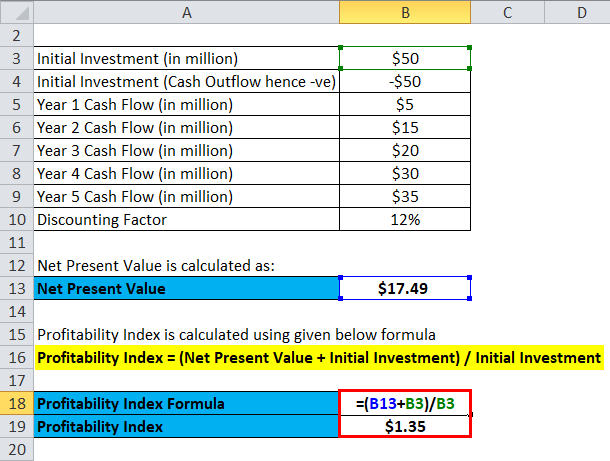
Task: Click 'Profitability Index is calculated using given below formula'
Action: 236,335
